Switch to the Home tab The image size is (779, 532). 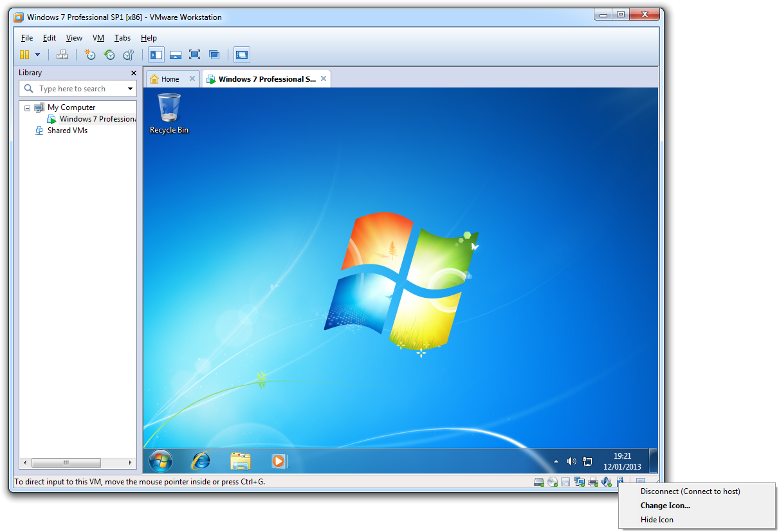tap(170, 79)
